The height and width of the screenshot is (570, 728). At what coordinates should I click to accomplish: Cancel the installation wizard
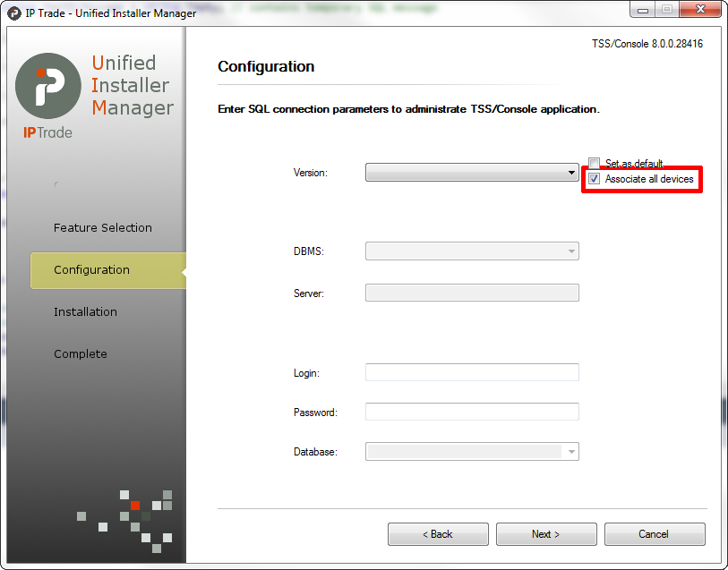(x=655, y=534)
